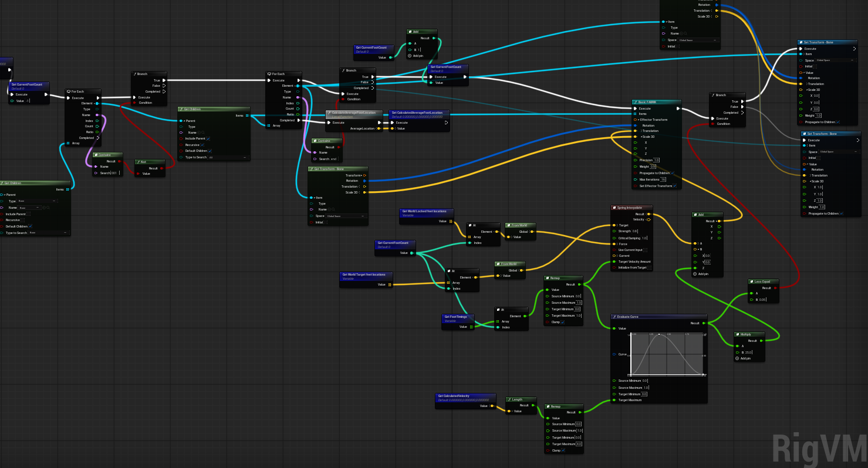
Task: Click the Curve input pin on Evaluate Curve
Action: point(614,354)
